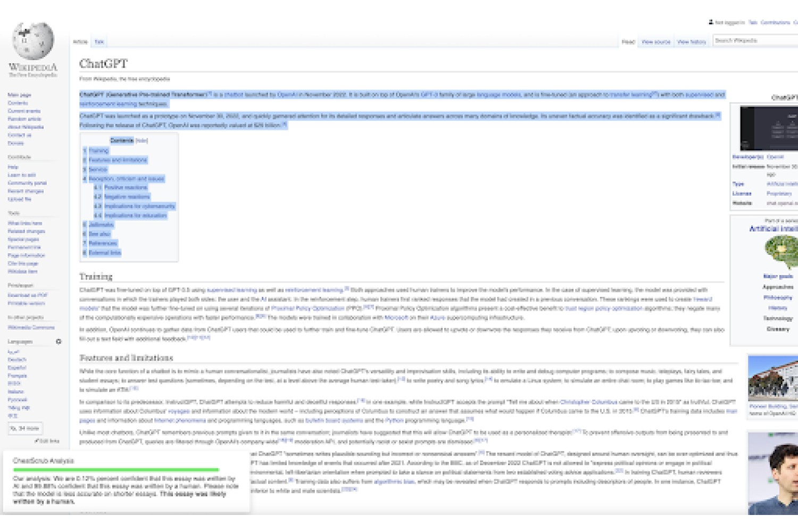Open Contents in the sidebar

point(18,103)
